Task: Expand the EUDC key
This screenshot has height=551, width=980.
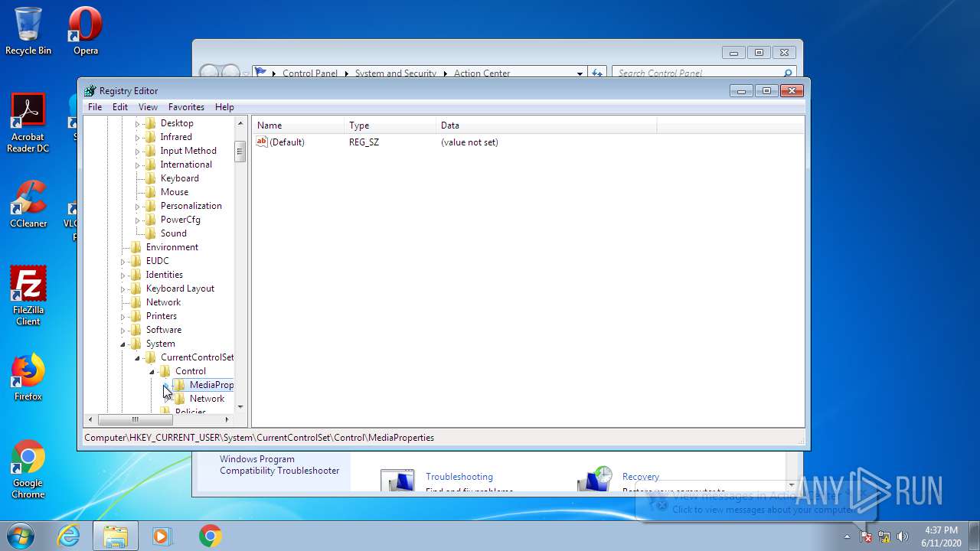Action: point(123,261)
